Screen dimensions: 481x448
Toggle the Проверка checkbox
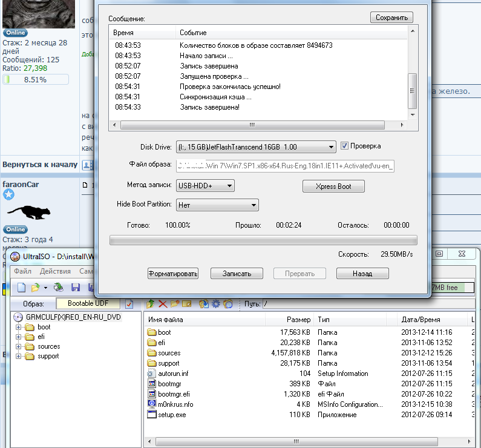pyautogui.click(x=344, y=146)
